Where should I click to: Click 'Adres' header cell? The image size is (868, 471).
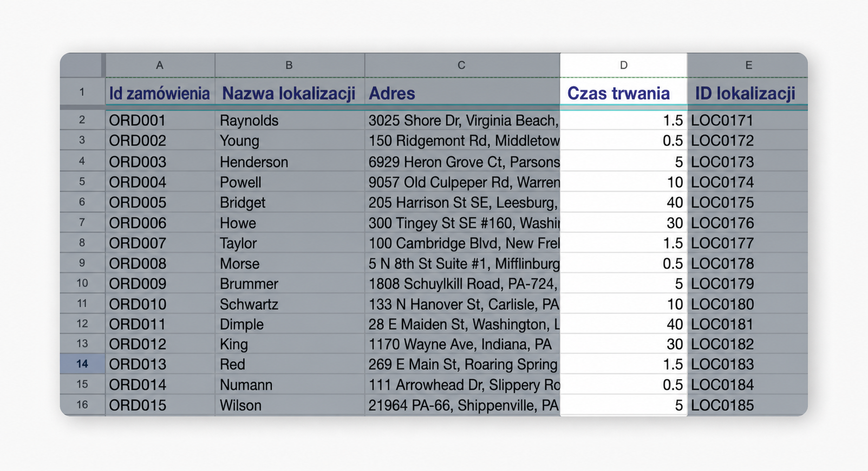[x=462, y=93]
